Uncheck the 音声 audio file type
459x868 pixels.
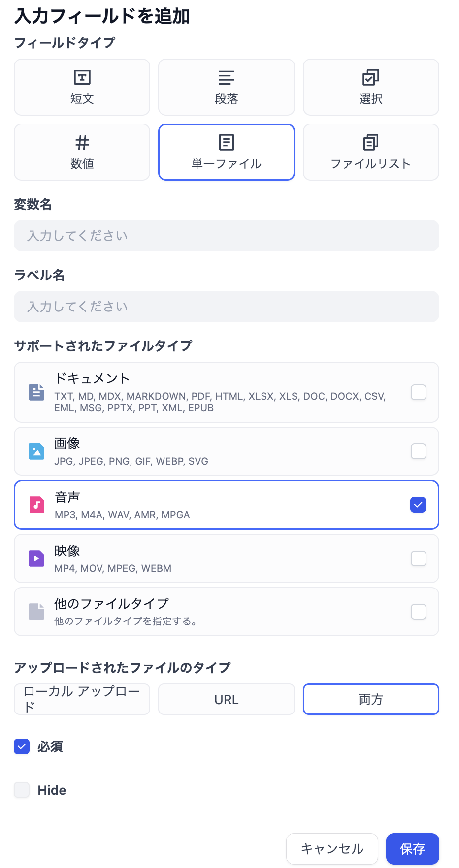coord(418,505)
